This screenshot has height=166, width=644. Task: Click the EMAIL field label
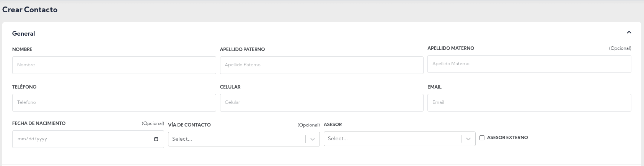(x=434, y=87)
